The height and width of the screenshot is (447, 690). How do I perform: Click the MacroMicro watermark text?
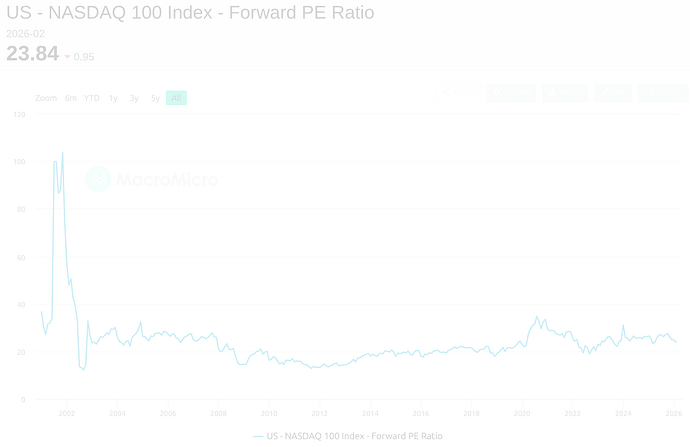166,180
